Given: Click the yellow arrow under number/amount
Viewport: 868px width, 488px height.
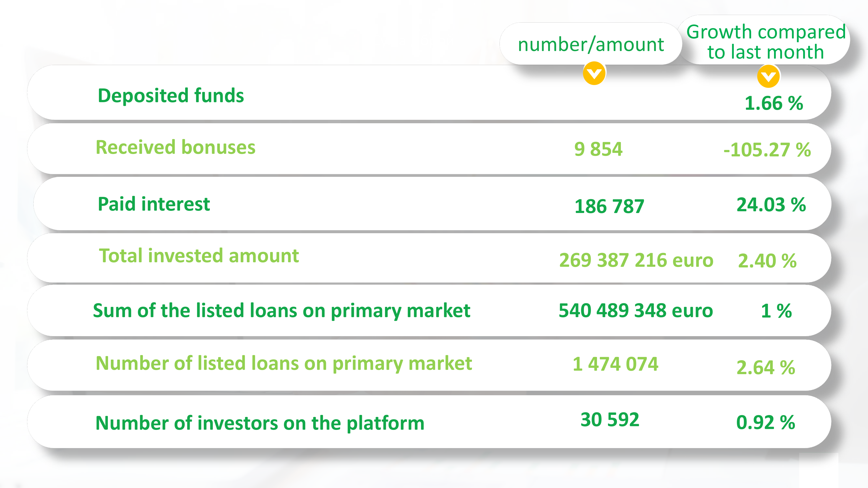Looking at the screenshot, I should point(594,73).
